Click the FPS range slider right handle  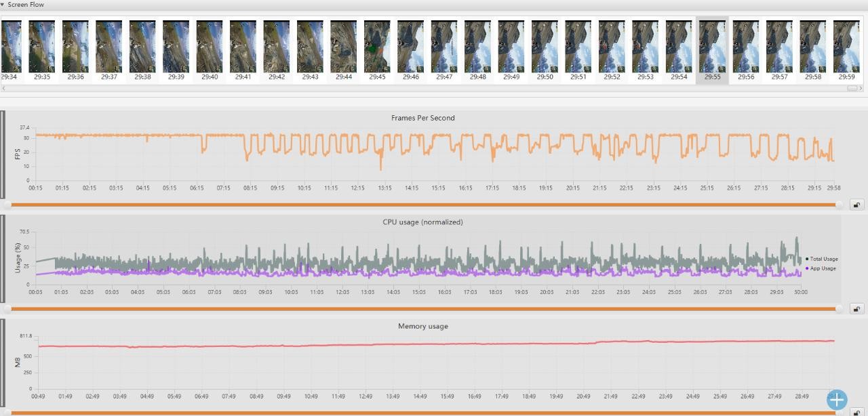840,205
